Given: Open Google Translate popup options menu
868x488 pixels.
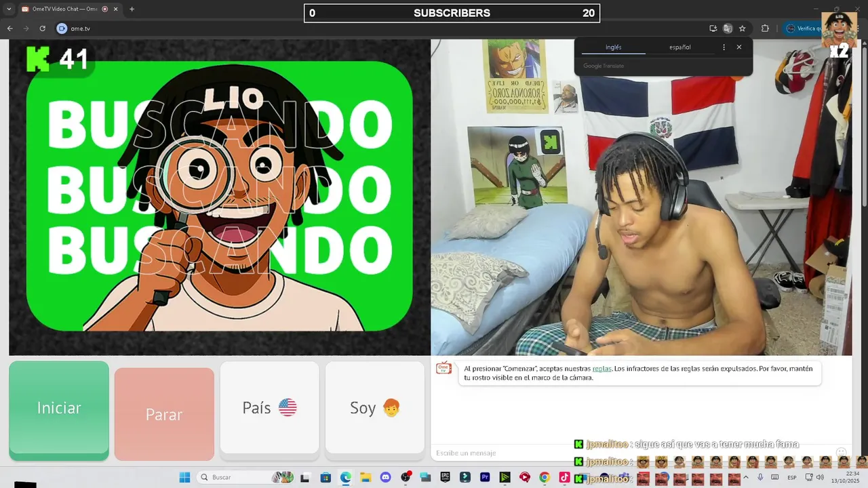Looking at the screenshot, I should [724, 47].
